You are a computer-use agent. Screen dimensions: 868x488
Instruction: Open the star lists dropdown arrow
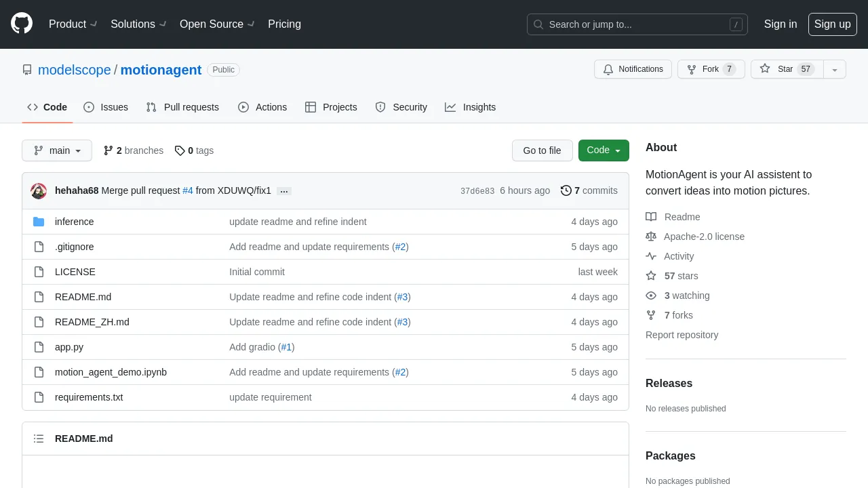(x=835, y=69)
